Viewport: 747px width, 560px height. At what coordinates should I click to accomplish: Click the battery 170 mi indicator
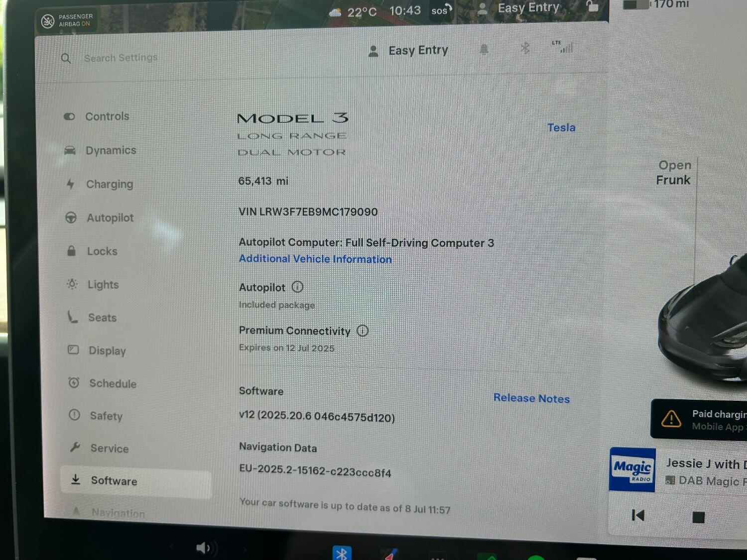[656, 4]
